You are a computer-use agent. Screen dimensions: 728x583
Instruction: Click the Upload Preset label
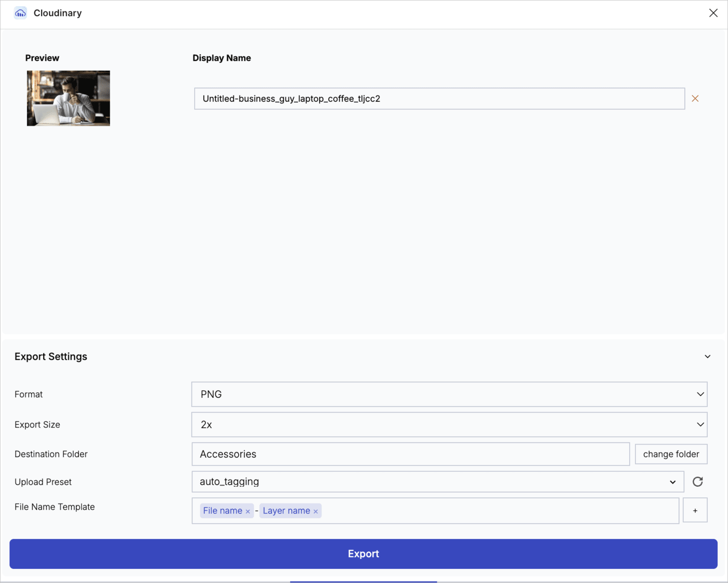[43, 482]
